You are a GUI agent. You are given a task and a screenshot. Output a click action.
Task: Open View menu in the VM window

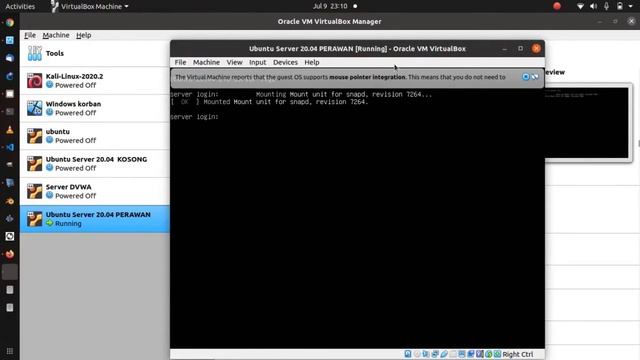coord(234,62)
